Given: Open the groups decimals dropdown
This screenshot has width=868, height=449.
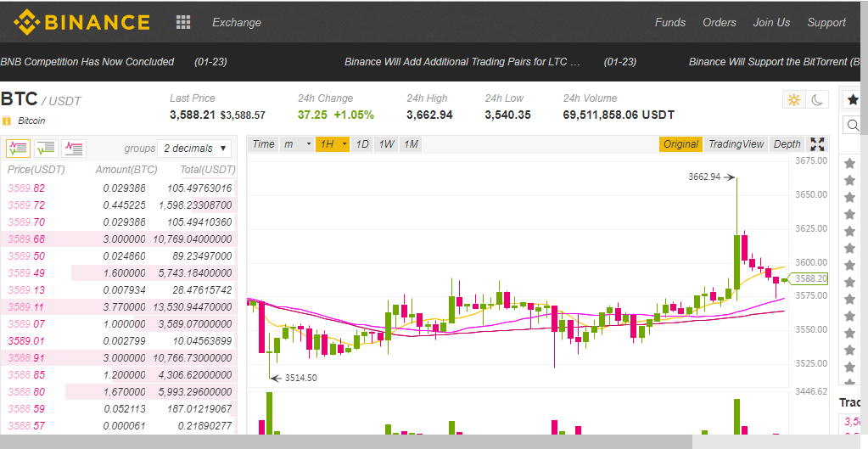Looking at the screenshot, I should click(195, 149).
